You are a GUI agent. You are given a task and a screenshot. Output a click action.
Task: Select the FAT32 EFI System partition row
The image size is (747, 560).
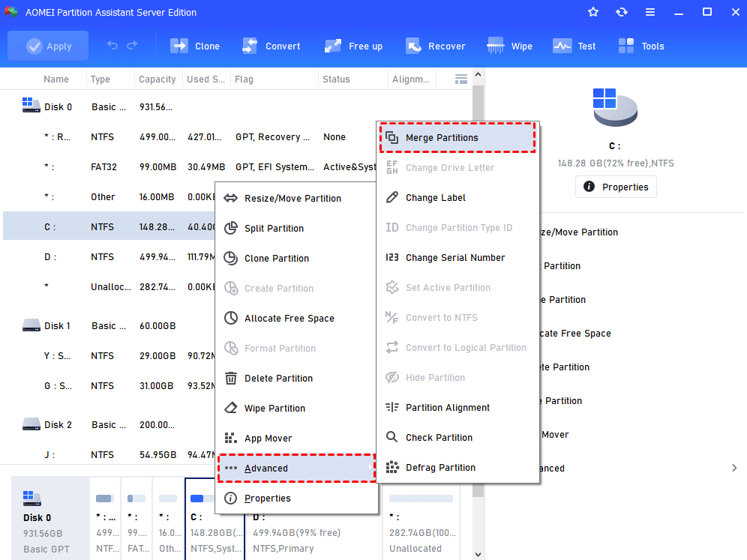pyautogui.click(x=190, y=167)
